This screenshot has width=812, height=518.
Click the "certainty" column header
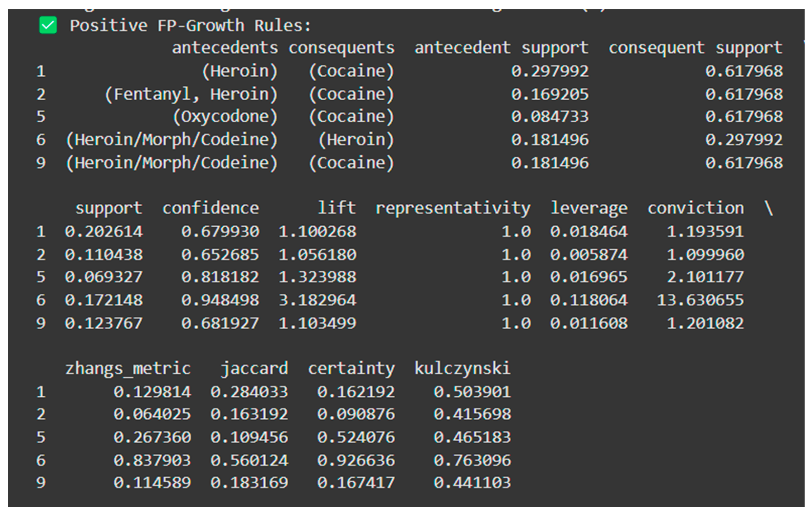[351, 368]
